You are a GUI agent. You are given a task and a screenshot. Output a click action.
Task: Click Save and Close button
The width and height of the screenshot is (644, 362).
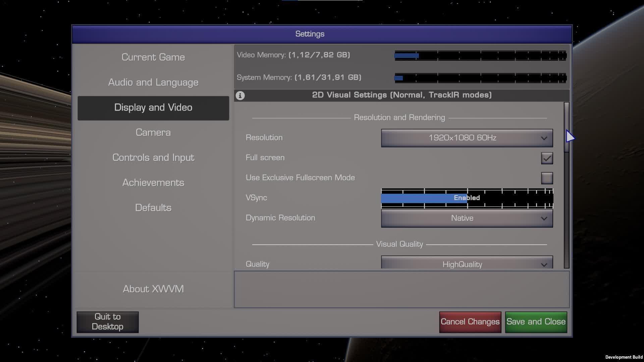(536, 322)
